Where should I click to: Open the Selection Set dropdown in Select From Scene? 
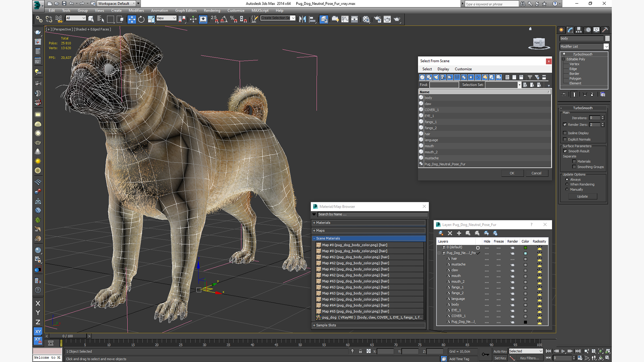[520, 85]
